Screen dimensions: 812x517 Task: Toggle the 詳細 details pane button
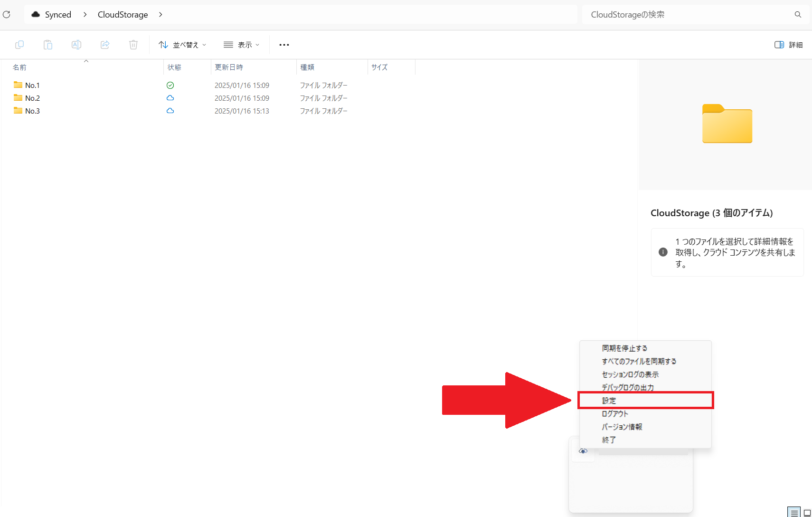[x=788, y=45]
